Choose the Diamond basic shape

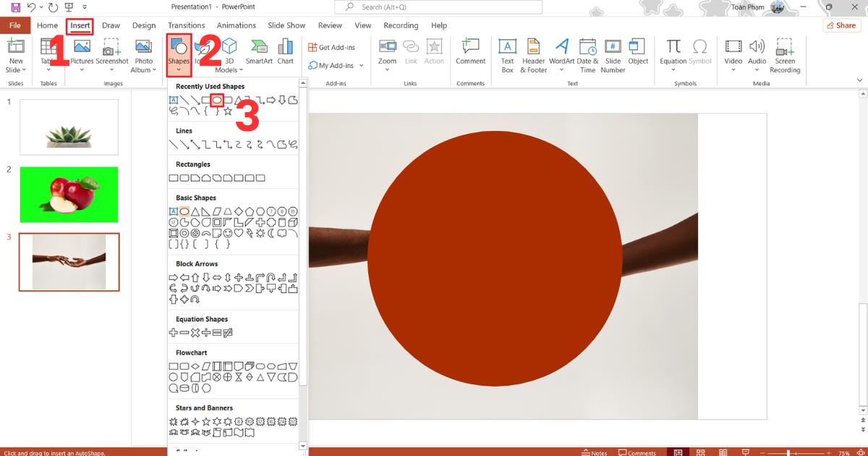tap(239, 211)
